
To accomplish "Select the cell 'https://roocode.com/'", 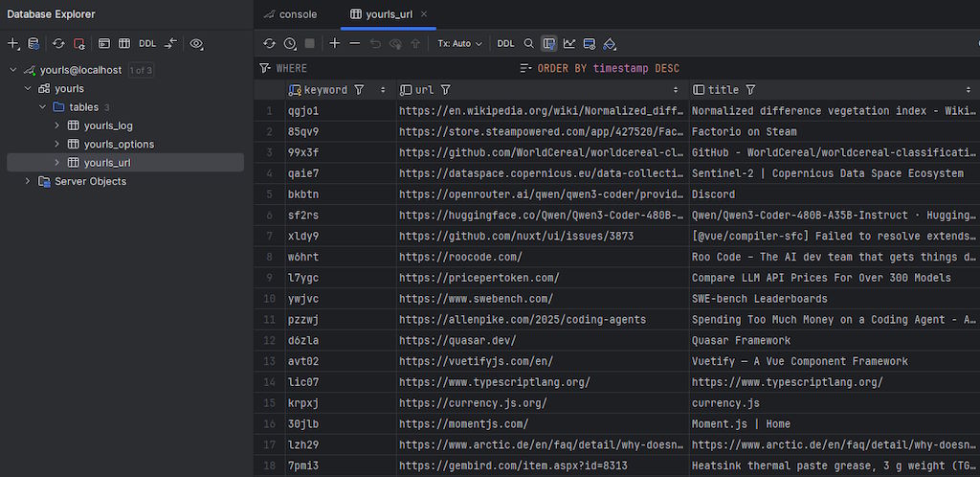I will [543, 257].
